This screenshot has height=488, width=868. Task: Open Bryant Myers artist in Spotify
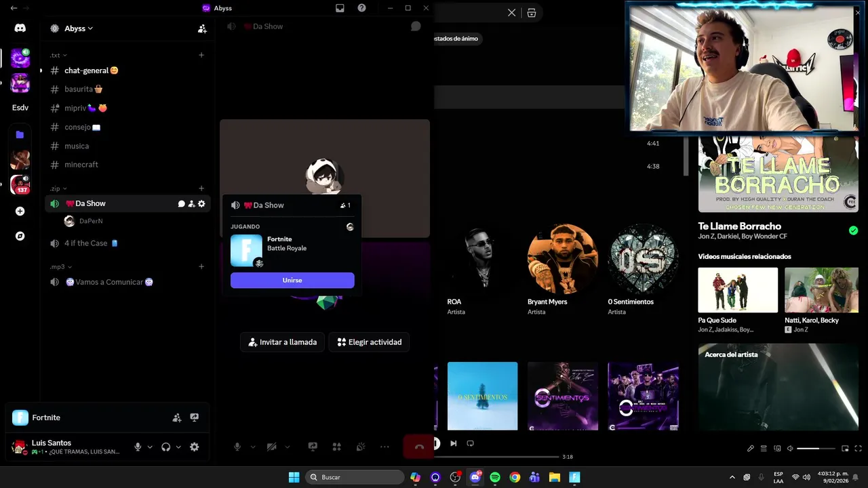coord(563,259)
